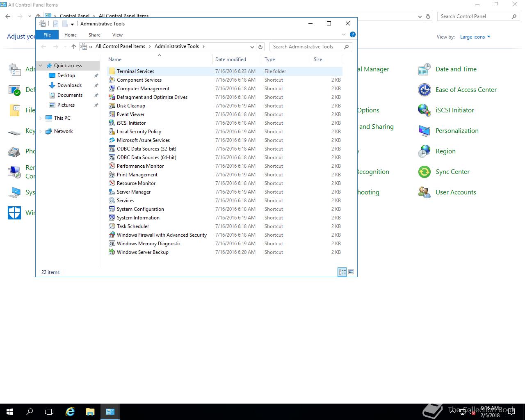This screenshot has width=525, height=420.
Task: Expand the Network tree node
Action: pyautogui.click(x=41, y=131)
